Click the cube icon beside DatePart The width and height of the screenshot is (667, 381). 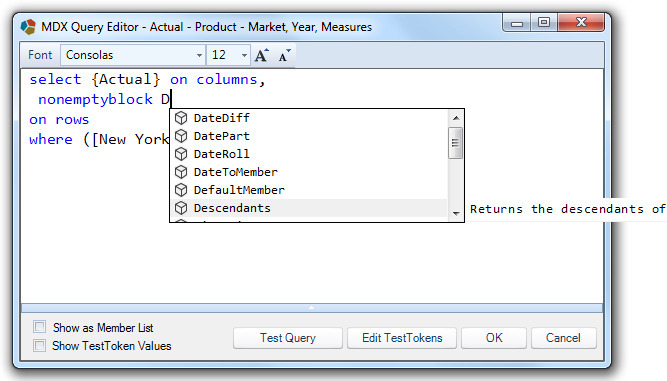[181, 136]
